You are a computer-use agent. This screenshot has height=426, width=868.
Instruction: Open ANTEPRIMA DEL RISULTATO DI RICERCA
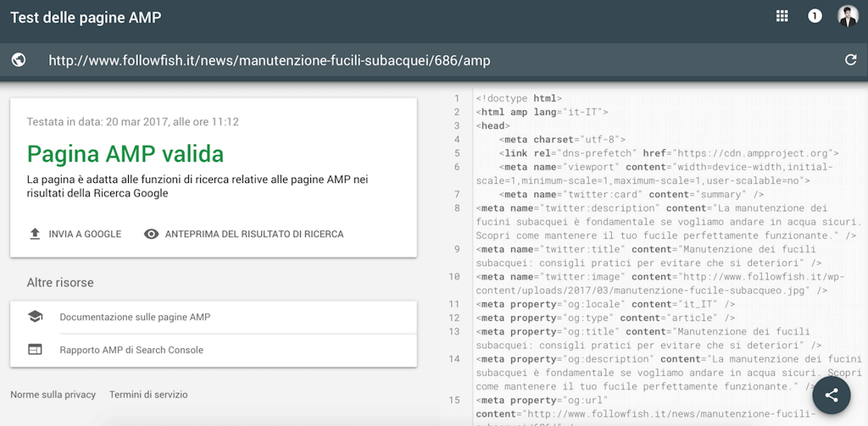click(x=254, y=234)
